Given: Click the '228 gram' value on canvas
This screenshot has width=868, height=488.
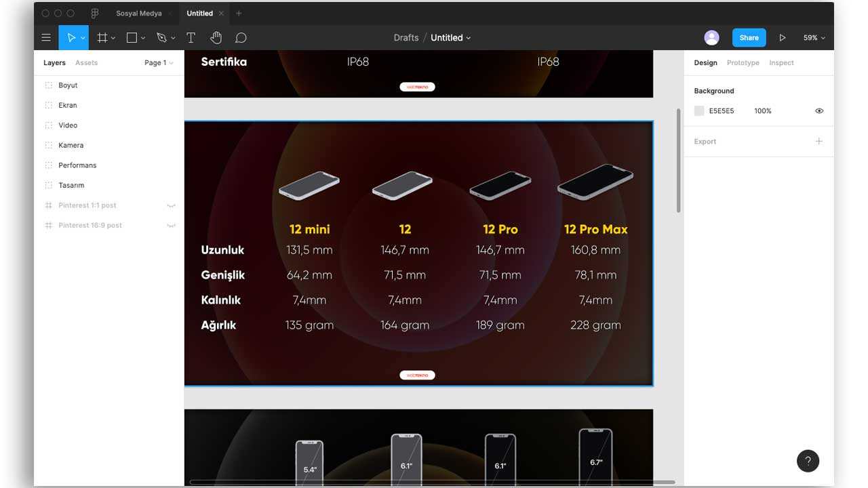Looking at the screenshot, I should point(595,325).
